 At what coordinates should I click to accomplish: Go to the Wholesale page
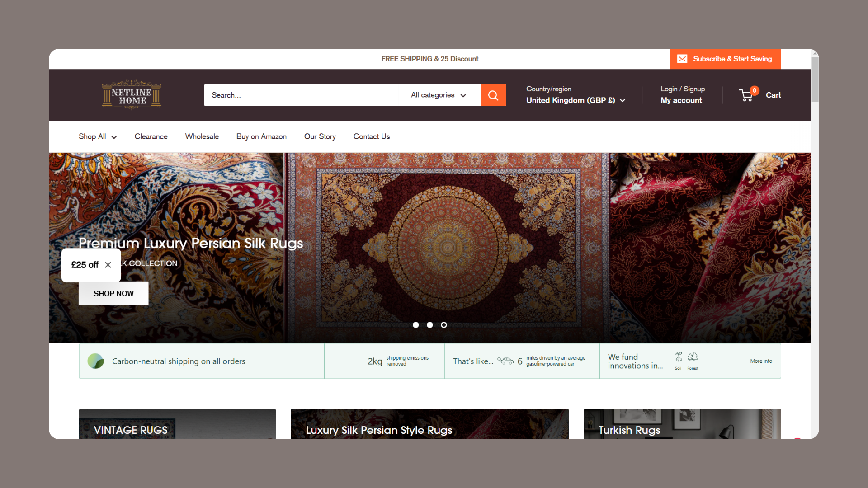click(x=202, y=136)
